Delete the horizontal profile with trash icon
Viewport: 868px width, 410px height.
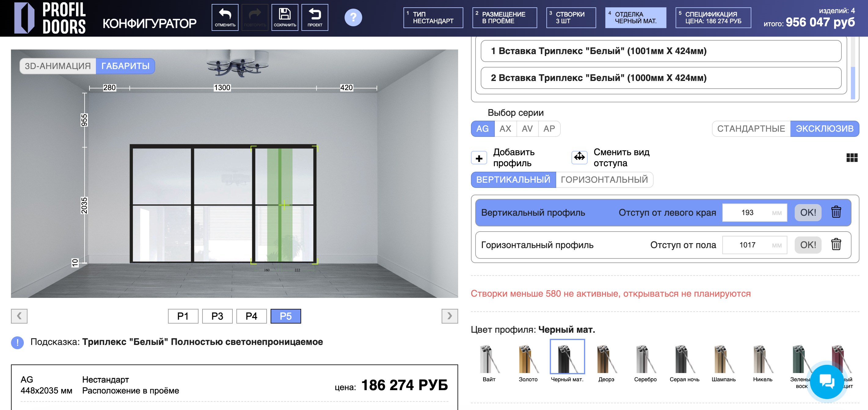[x=836, y=244]
